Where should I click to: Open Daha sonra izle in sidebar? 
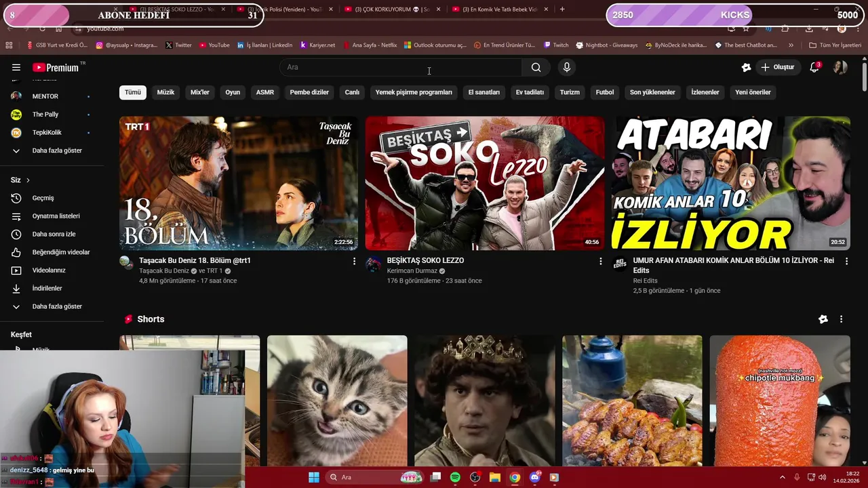click(52, 234)
